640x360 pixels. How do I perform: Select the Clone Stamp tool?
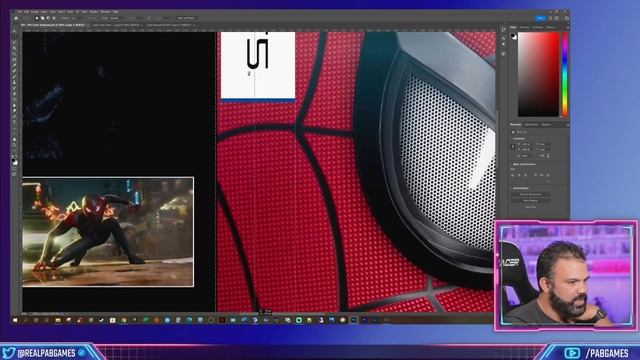(15, 82)
